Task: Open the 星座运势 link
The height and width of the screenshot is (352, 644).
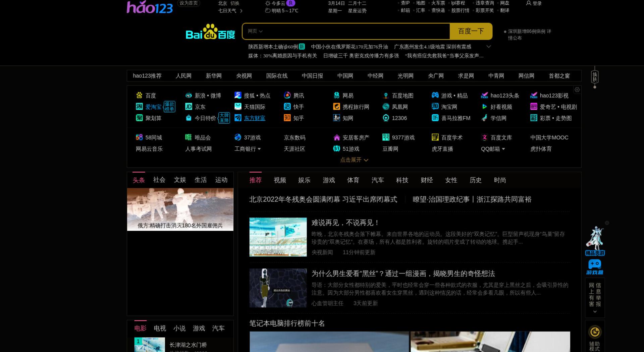Action: pyautogui.click(x=357, y=11)
